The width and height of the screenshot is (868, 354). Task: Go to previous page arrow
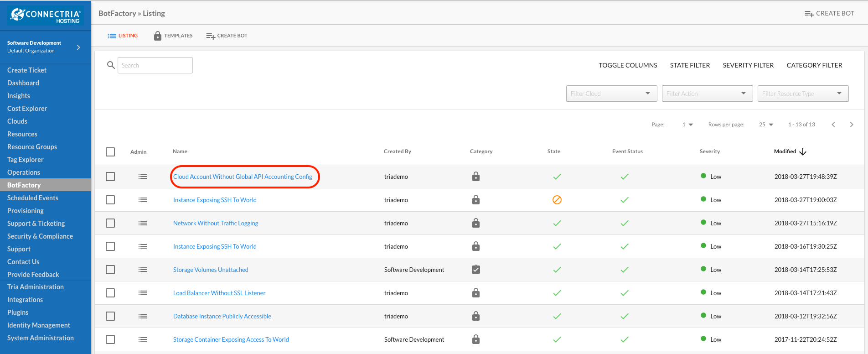(833, 125)
